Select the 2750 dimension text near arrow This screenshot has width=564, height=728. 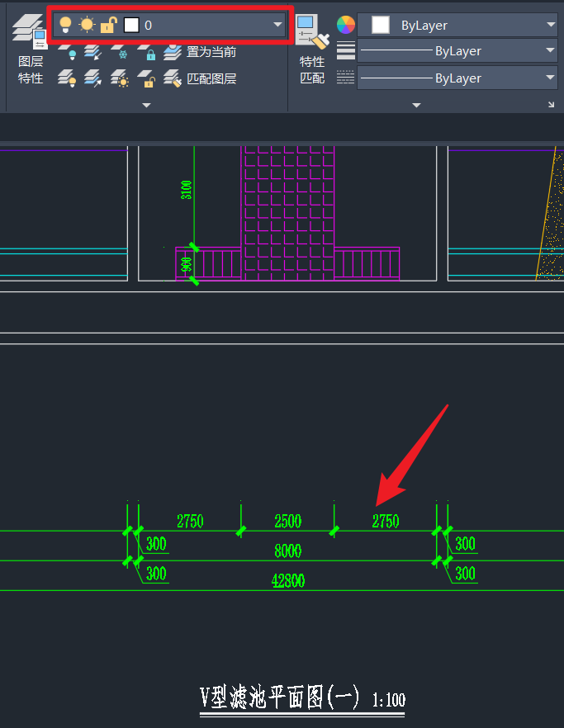[385, 521]
